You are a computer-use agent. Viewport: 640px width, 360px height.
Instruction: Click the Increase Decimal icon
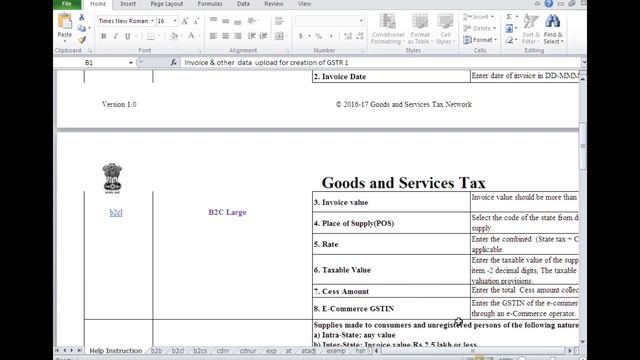[x=347, y=36]
